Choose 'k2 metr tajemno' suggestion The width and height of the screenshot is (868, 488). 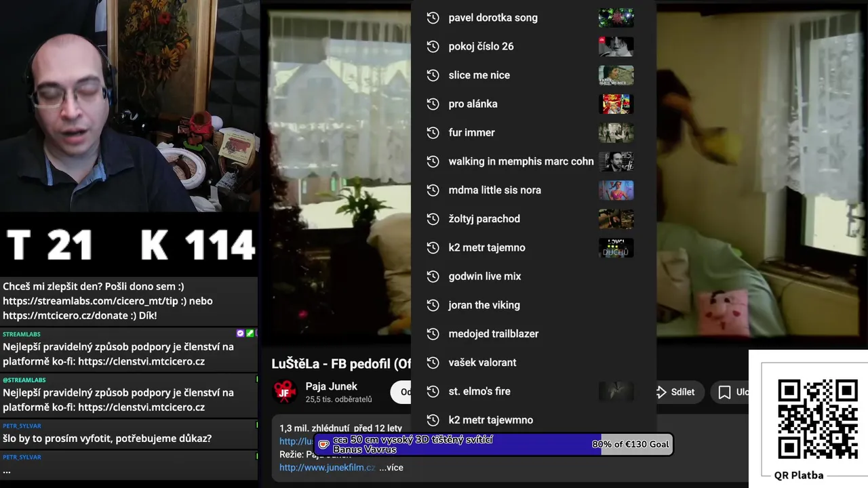(x=533, y=247)
